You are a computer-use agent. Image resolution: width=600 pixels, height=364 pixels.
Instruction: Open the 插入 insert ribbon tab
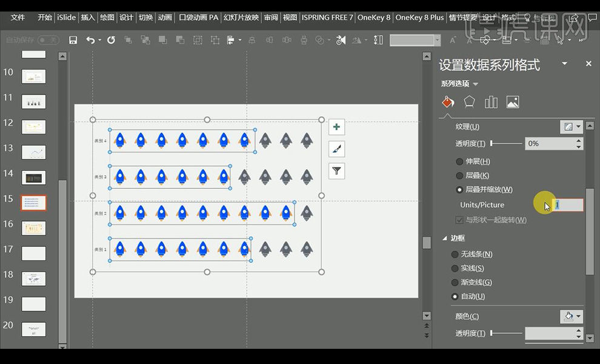(88, 18)
